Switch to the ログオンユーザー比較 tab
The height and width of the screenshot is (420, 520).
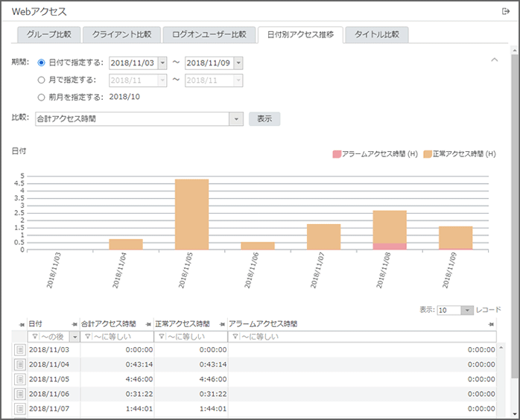point(209,34)
